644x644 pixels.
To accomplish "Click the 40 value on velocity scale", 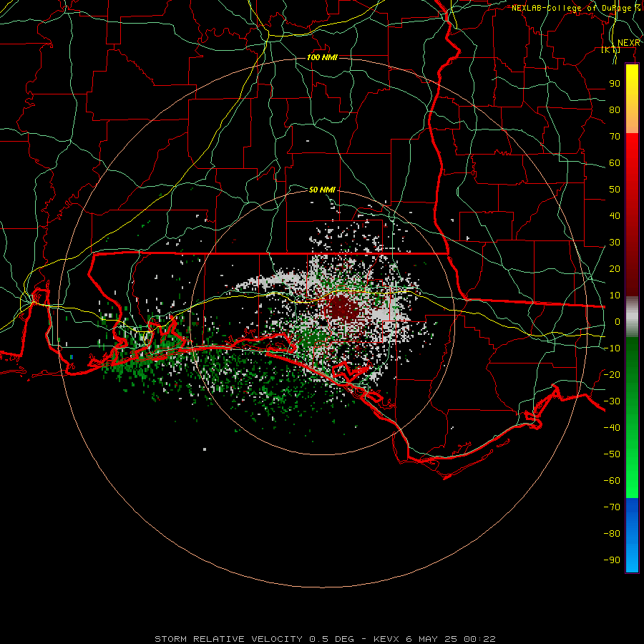I will point(615,216).
